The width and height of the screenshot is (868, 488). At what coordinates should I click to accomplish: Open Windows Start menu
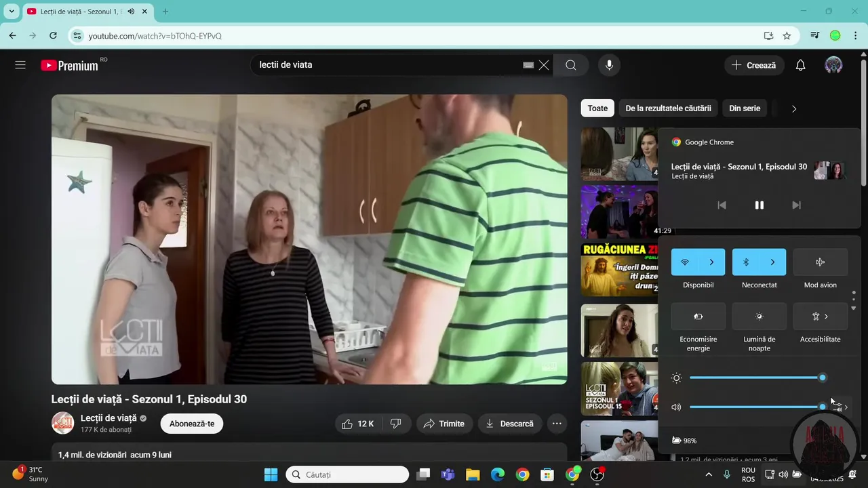271,474
